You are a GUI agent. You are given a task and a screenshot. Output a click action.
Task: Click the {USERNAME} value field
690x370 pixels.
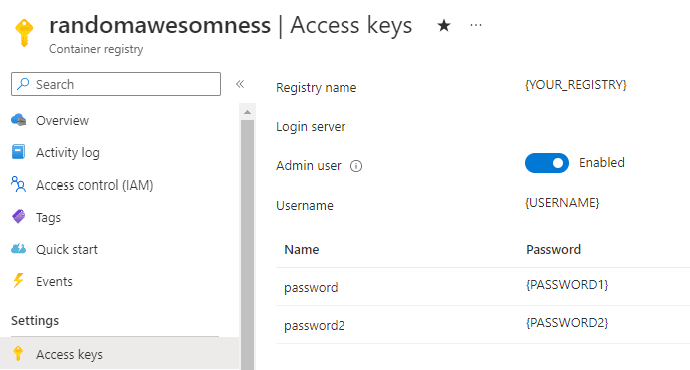click(x=562, y=203)
